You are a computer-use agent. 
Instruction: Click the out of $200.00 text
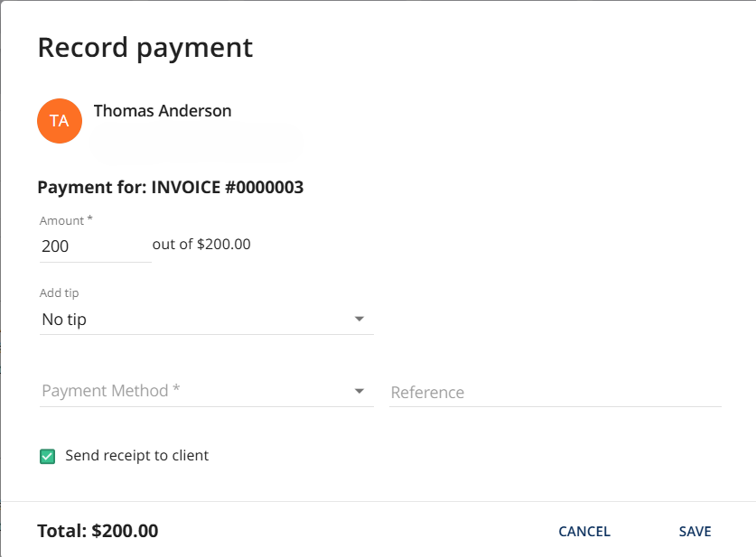(201, 244)
